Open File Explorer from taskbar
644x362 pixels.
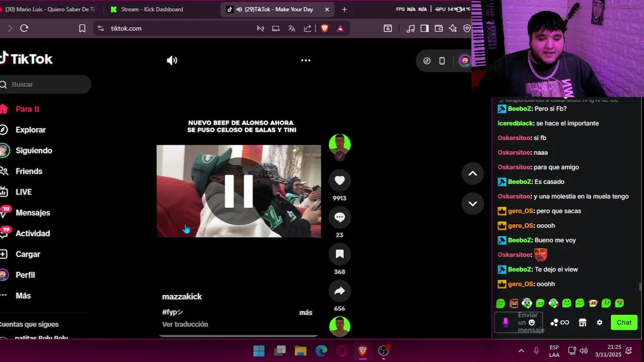click(300, 350)
